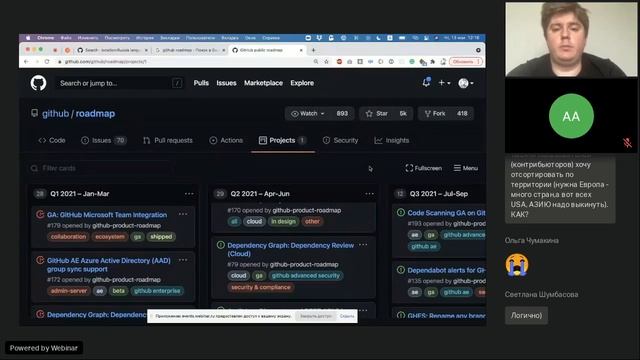View the 418 forks count
Screen dimensions: 640x360
[462, 113]
